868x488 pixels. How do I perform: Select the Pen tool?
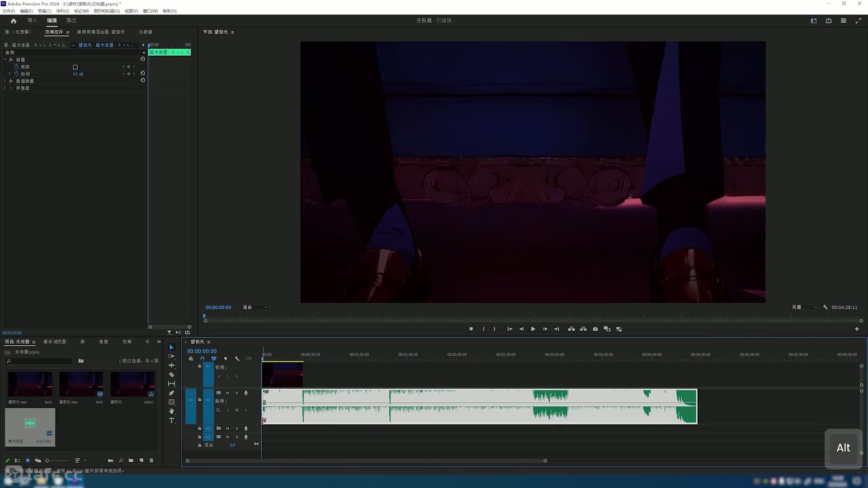[171, 393]
